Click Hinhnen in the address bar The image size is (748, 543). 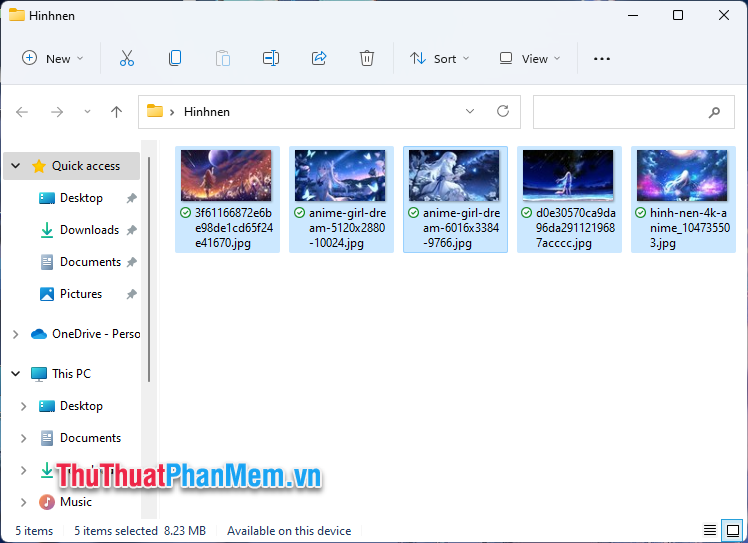[207, 112]
